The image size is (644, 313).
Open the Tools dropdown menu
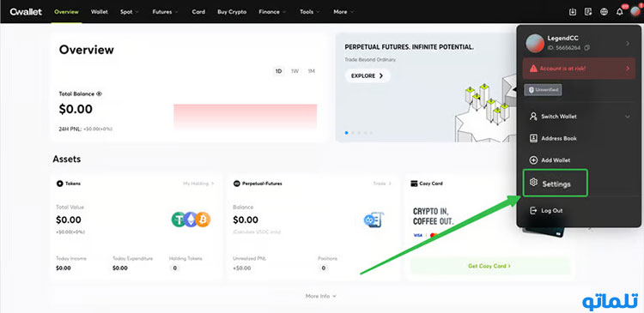[310, 12]
